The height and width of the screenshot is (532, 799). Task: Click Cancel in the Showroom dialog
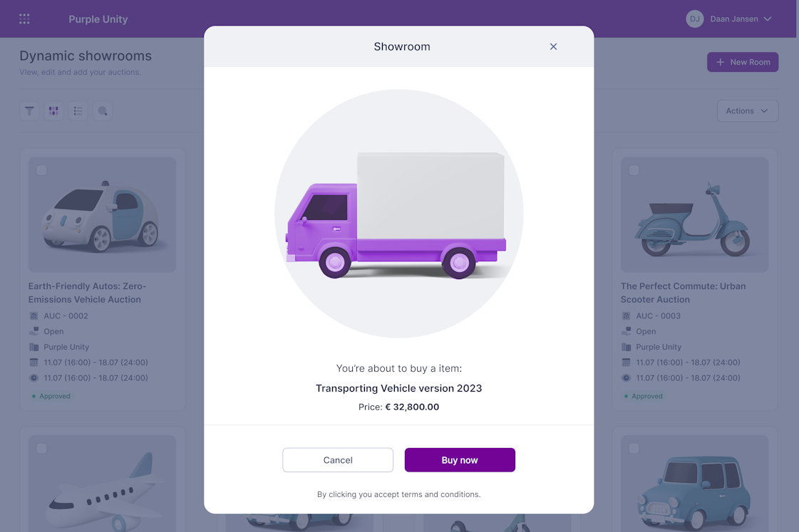pyautogui.click(x=338, y=459)
